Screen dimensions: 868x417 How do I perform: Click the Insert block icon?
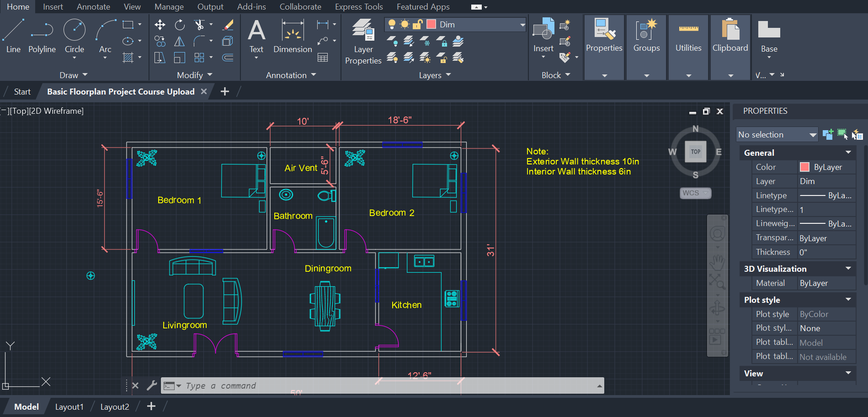click(x=543, y=36)
